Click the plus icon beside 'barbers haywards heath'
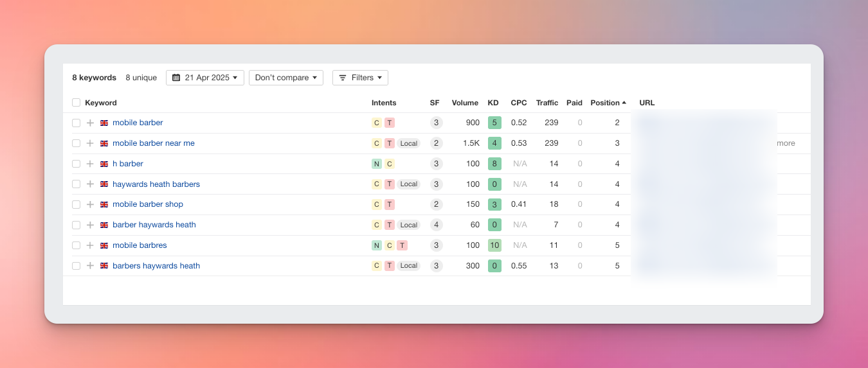Screen dimensions: 868x368 point(90,266)
